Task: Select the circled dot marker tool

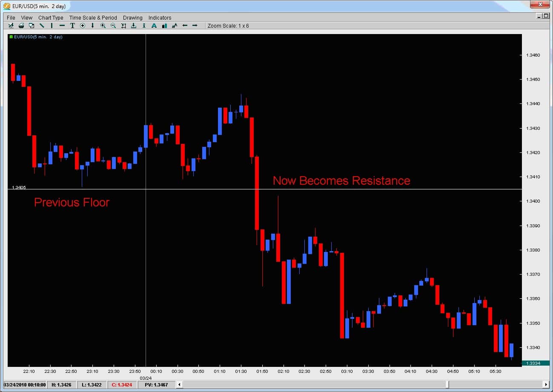Action: point(83,26)
